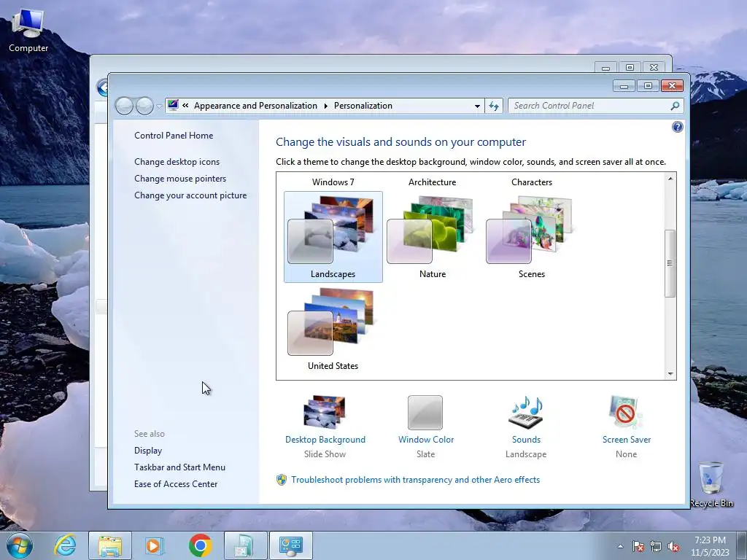
Task: Click the Sounds link text
Action: tap(526, 440)
